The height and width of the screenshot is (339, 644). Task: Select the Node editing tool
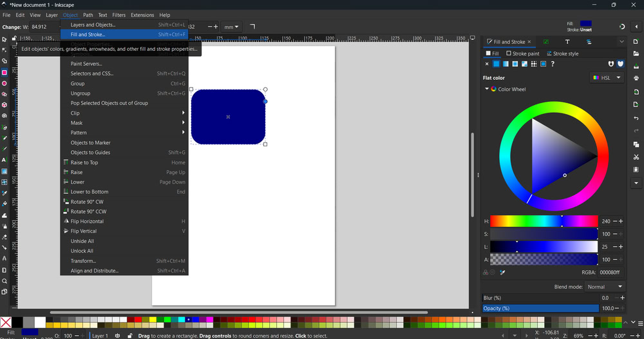4,50
